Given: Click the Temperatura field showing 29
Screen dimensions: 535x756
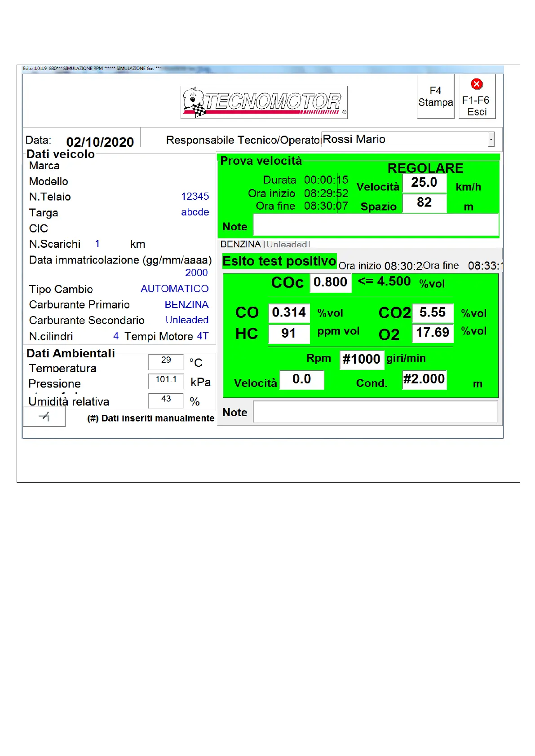Looking at the screenshot, I should click(166, 361).
